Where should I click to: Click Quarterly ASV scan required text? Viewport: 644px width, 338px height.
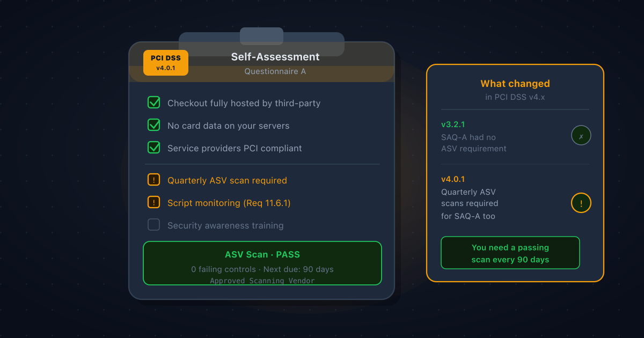227,180
